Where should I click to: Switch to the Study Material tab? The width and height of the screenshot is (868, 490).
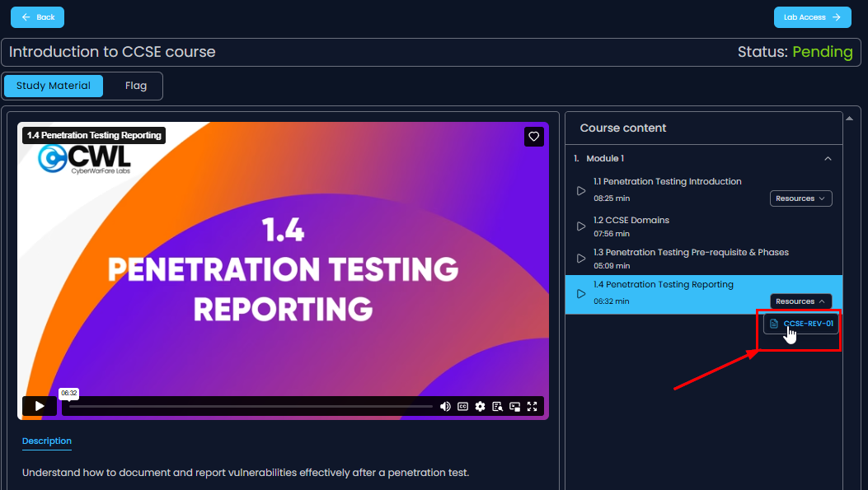pos(53,86)
